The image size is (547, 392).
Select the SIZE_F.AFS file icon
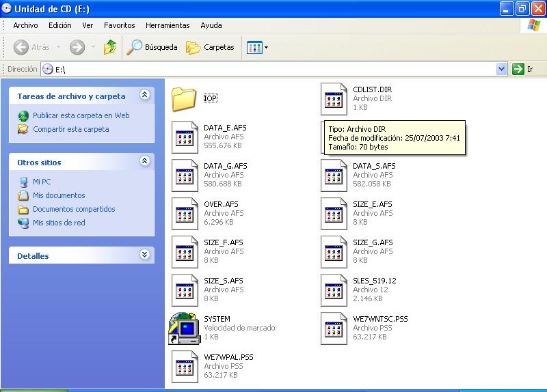pyautogui.click(x=185, y=252)
